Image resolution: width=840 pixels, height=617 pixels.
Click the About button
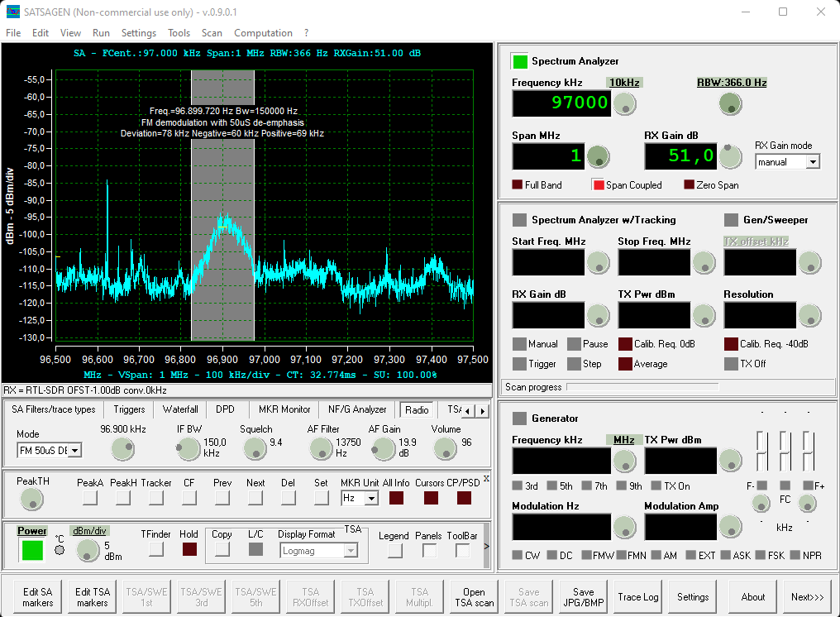tap(752, 597)
